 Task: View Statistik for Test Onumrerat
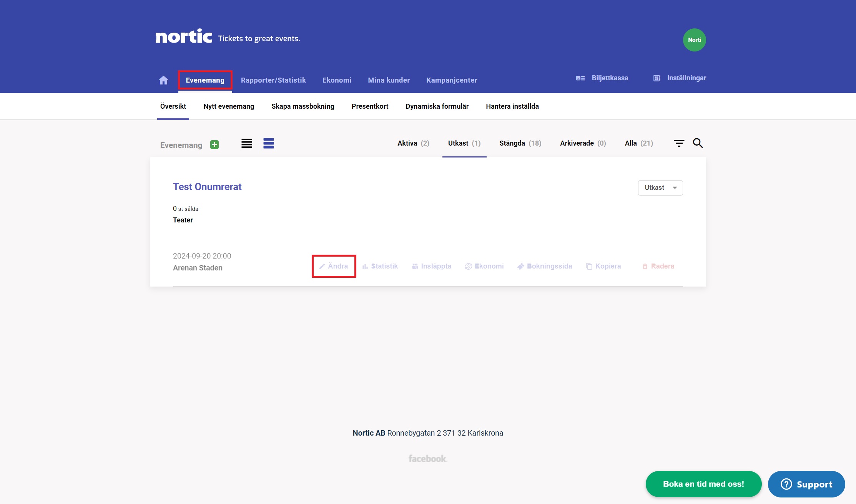(380, 266)
